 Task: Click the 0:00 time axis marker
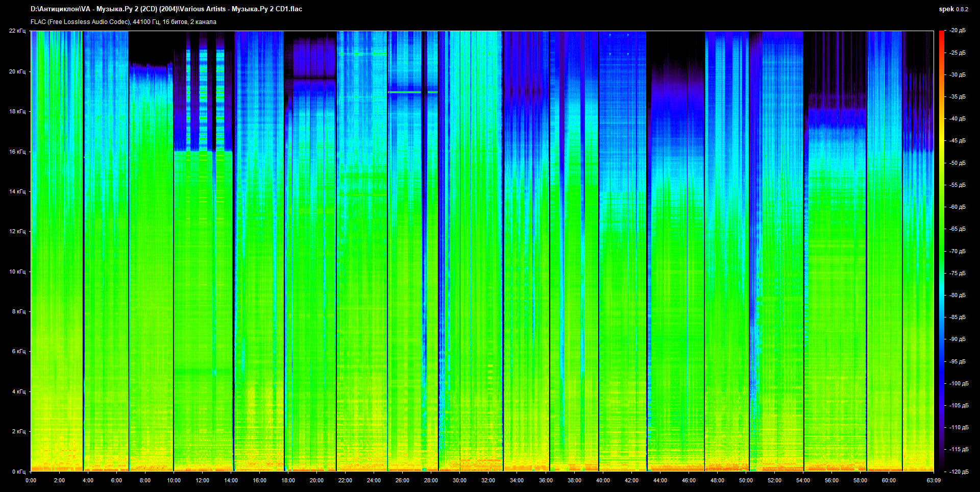(x=31, y=480)
